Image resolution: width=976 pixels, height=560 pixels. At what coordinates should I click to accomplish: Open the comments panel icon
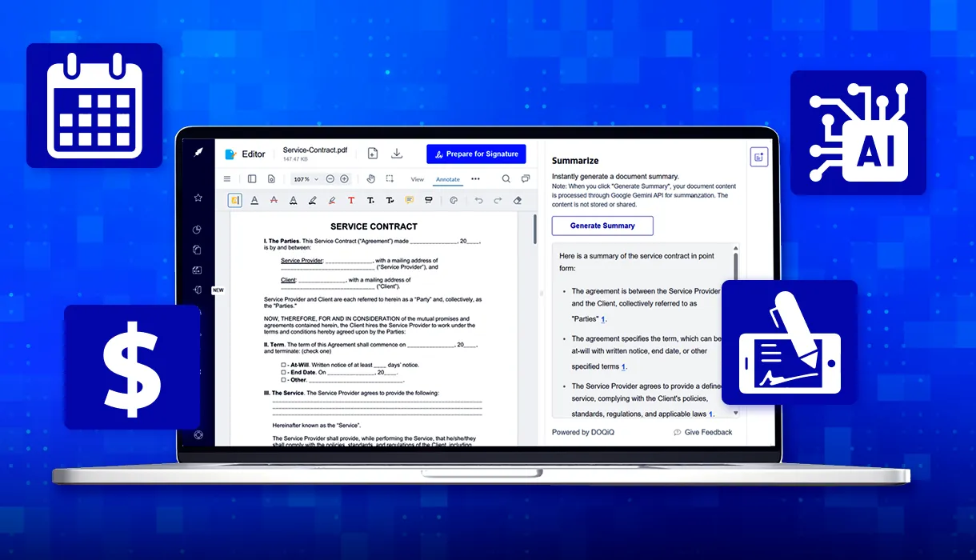526,179
